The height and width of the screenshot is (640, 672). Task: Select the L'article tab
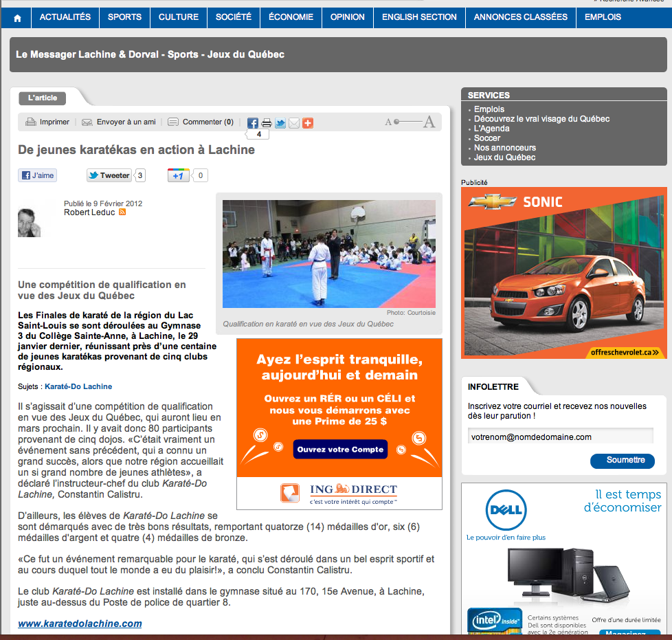[43, 98]
